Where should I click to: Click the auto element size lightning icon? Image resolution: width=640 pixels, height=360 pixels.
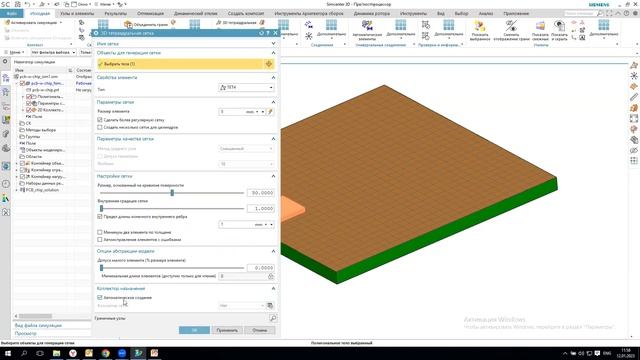270,111
